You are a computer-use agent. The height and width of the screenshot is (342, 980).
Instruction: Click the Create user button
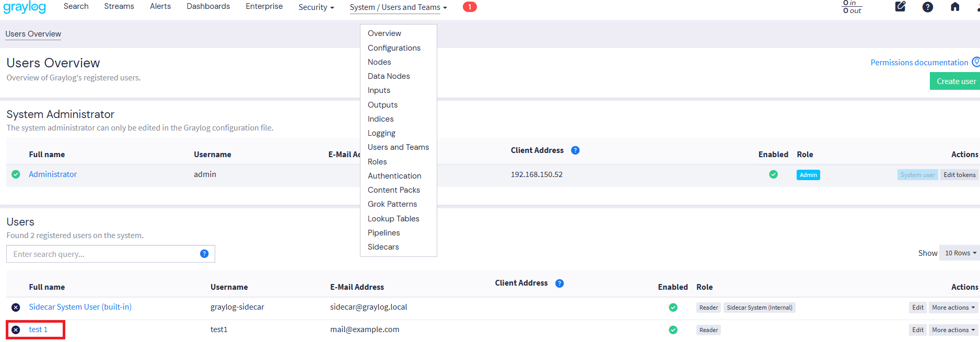tap(955, 81)
